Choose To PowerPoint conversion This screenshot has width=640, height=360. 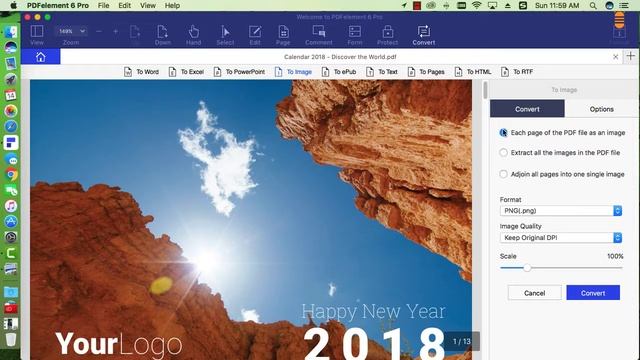[x=239, y=72]
